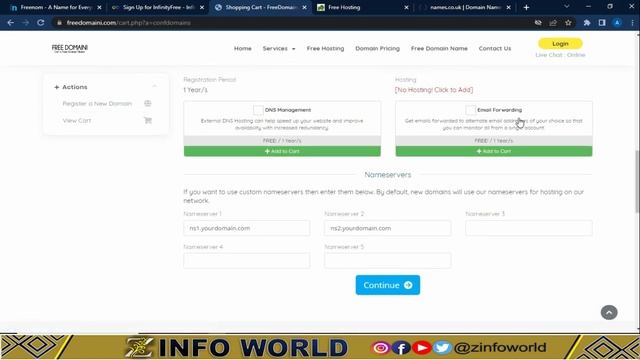The height and width of the screenshot is (360, 640).
Task: Open the Chrome profile avatar
Action: click(x=617, y=23)
